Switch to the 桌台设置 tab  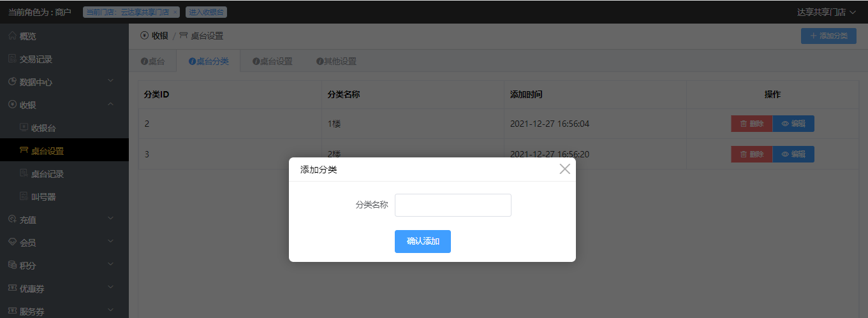click(x=272, y=62)
